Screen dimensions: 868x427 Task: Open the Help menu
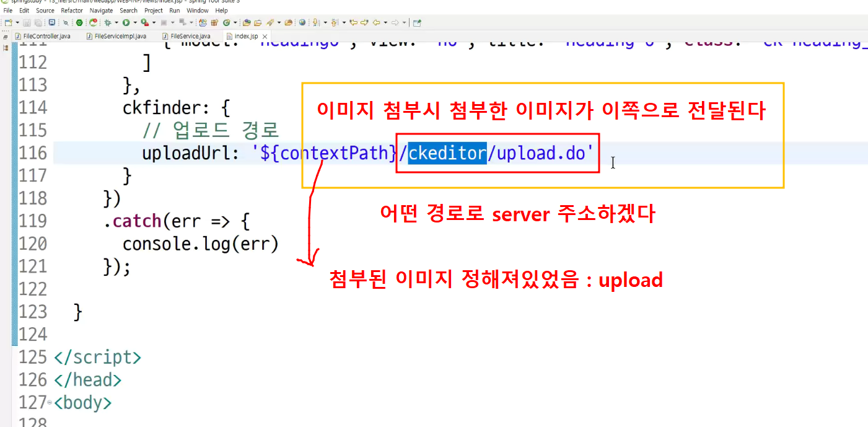221,11
